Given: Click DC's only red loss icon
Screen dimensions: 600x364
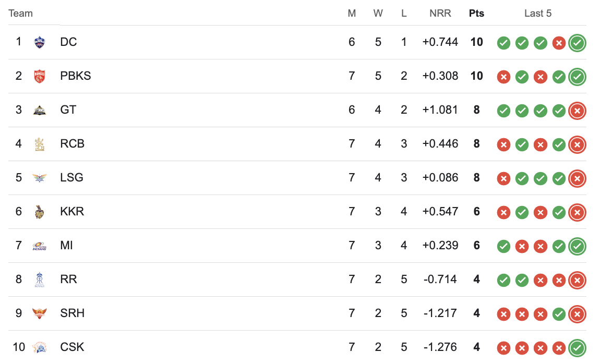Looking at the screenshot, I should click(559, 43).
